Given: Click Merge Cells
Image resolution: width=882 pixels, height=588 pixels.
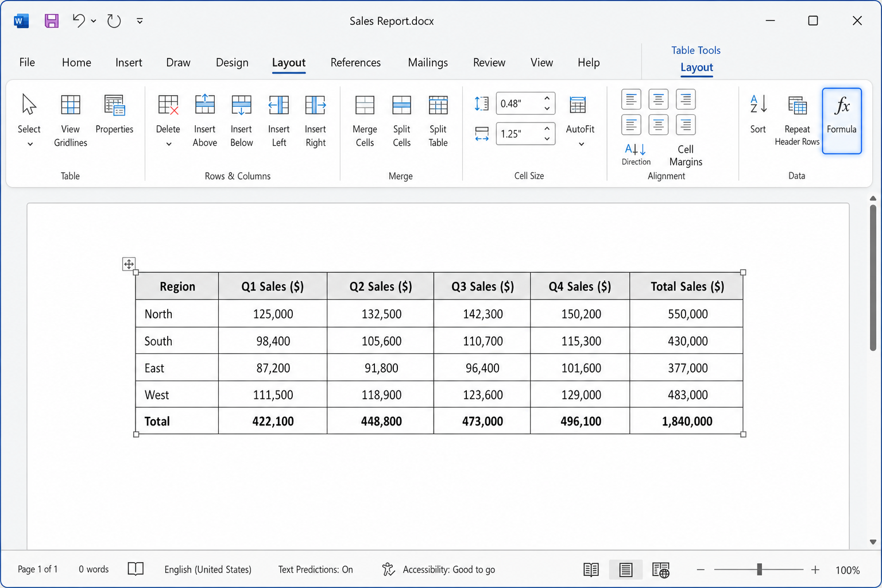Looking at the screenshot, I should 365,121.
